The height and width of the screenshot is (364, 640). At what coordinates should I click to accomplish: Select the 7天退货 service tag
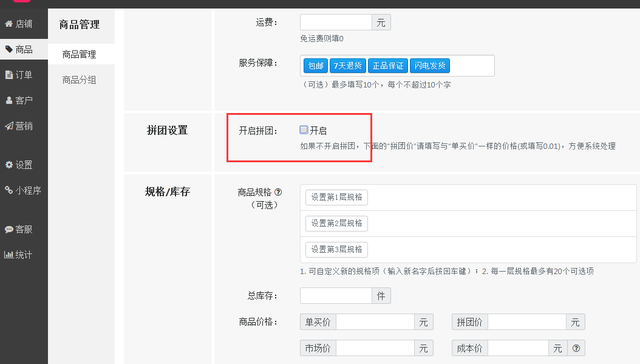[x=348, y=66]
